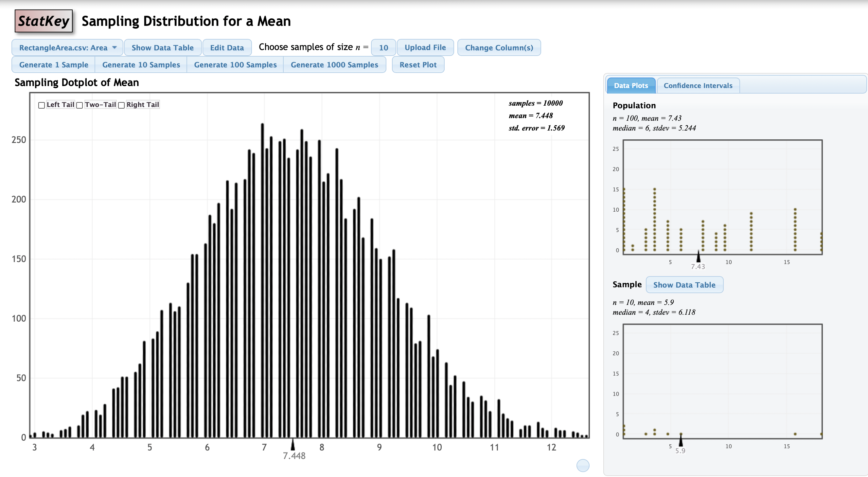Click the sample size n input showing 10
The image size is (868, 477).
(x=383, y=48)
